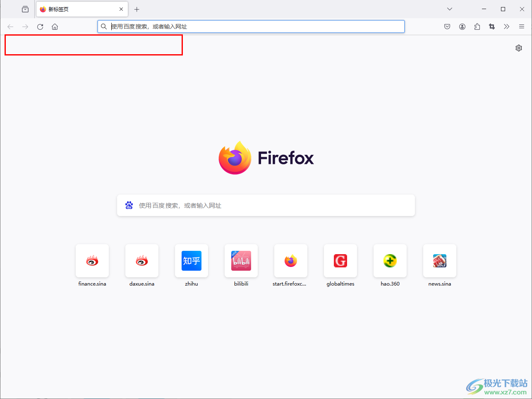Expand the more tools overflow chevron

pos(507,26)
